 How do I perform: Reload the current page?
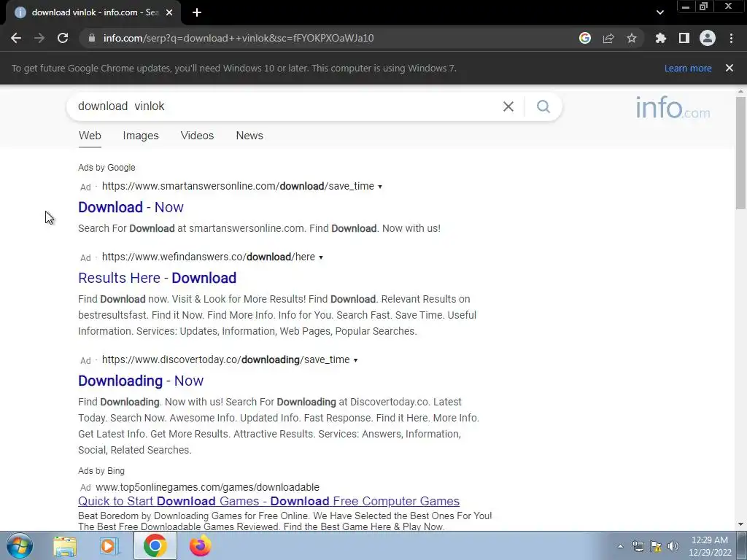tap(63, 38)
